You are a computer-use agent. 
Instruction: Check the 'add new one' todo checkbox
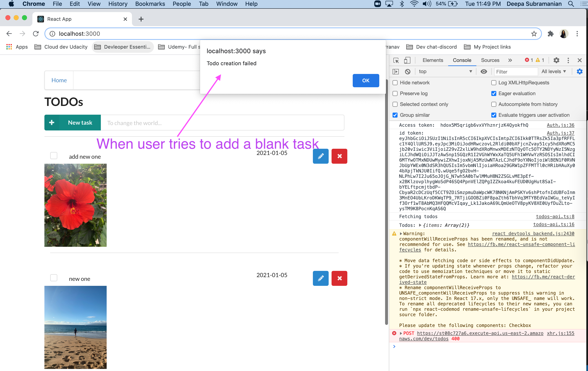[x=54, y=156]
